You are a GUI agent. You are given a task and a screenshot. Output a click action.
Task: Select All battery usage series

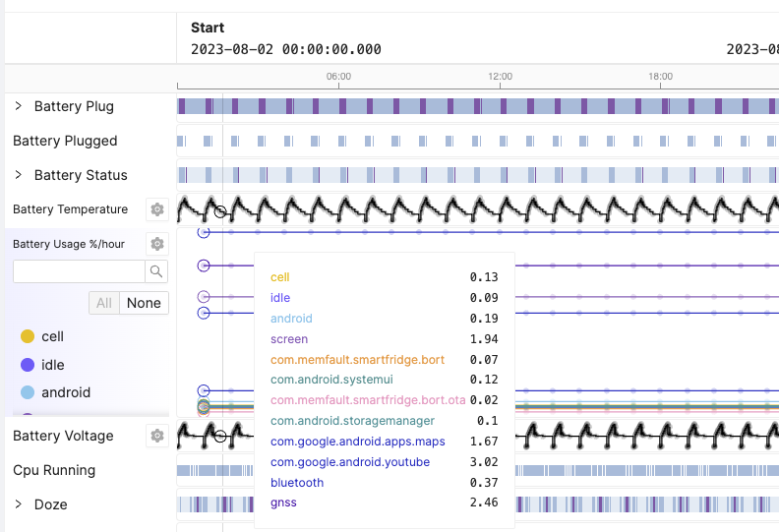[103, 303]
